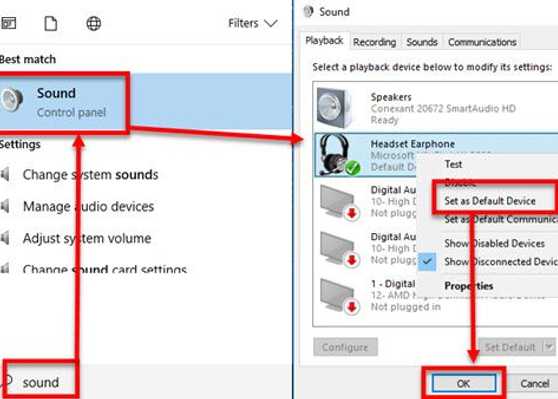Screen dimensions: 558x399
Task: Expand the Set Default dropdown arrow
Action: (549, 347)
